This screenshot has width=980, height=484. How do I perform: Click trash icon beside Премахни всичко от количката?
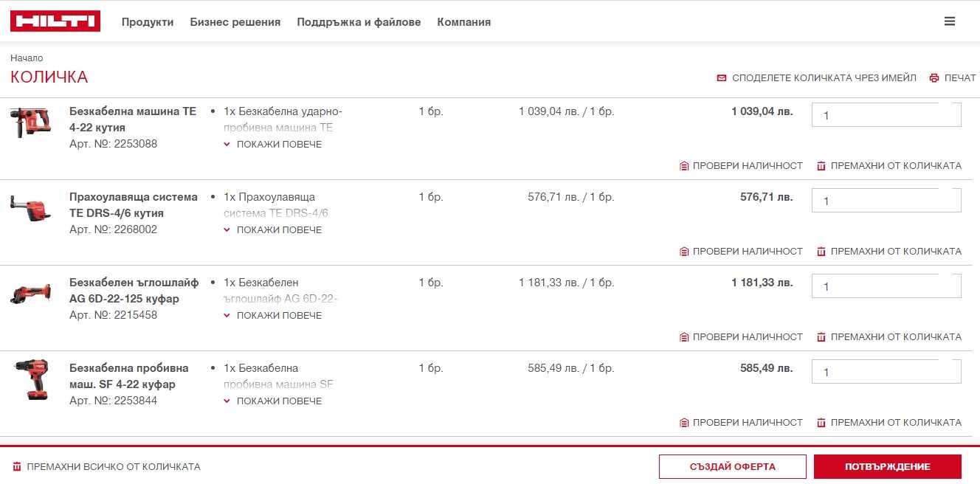(x=17, y=467)
